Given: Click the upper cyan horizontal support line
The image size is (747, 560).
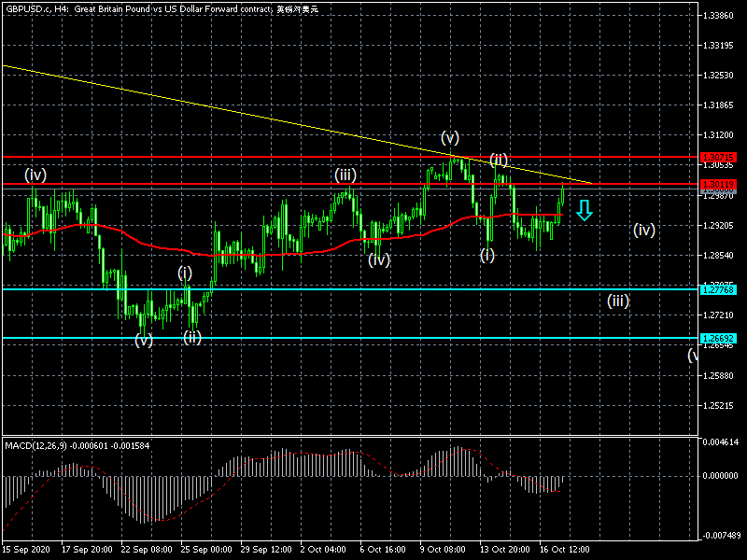Looking at the screenshot, I should pos(373,289).
